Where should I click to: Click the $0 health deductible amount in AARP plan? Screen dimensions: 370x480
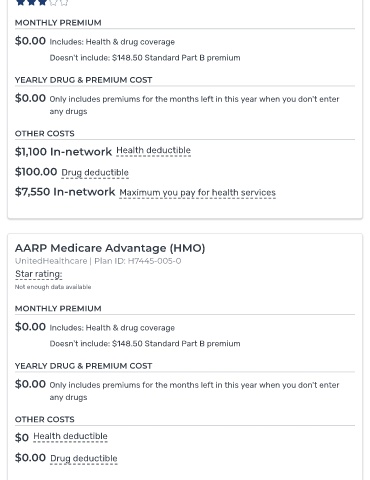tap(22, 437)
